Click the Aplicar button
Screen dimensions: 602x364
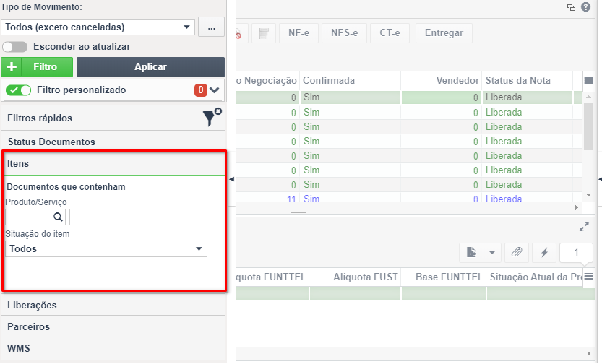point(150,66)
